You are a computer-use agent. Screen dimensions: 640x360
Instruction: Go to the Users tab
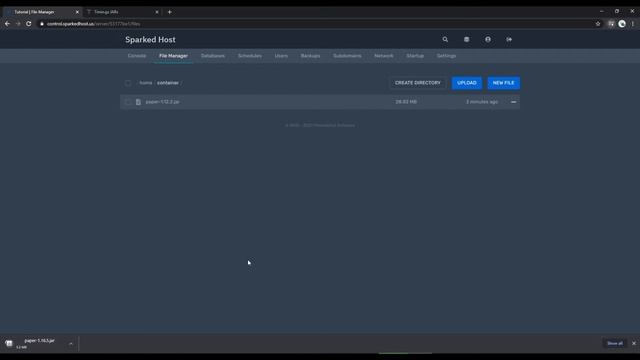[281, 56]
